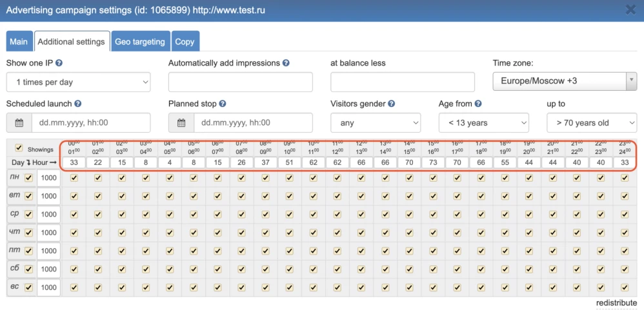Open the Show one IP dropdown

point(79,82)
